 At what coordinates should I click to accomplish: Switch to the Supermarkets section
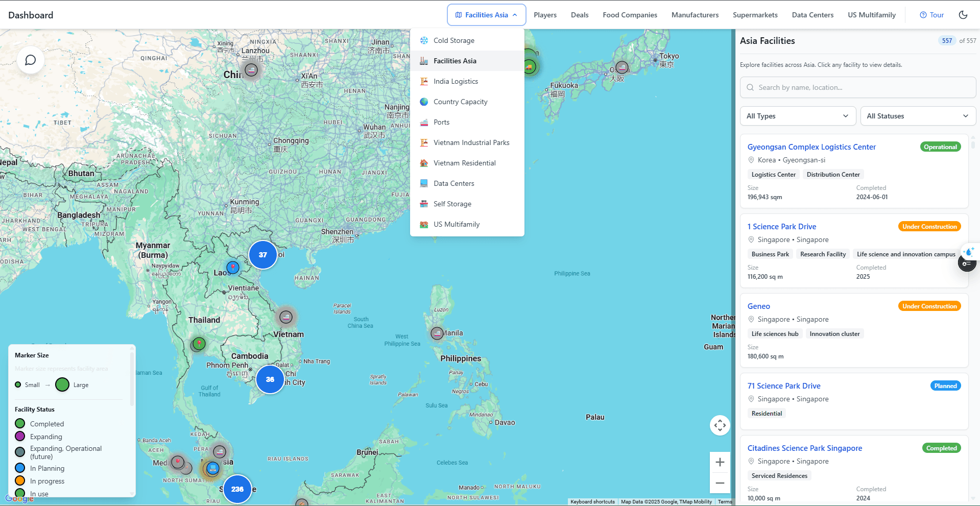coord(755,15)
